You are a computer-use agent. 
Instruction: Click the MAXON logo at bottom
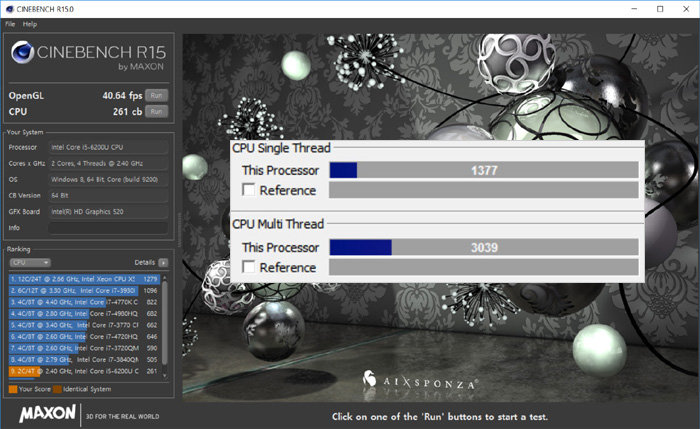point(47,414)
